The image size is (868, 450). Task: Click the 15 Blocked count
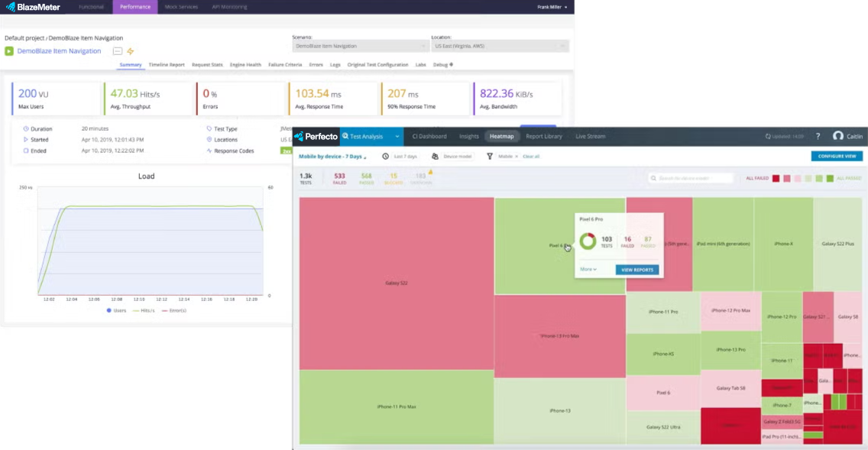coord(394,178)
